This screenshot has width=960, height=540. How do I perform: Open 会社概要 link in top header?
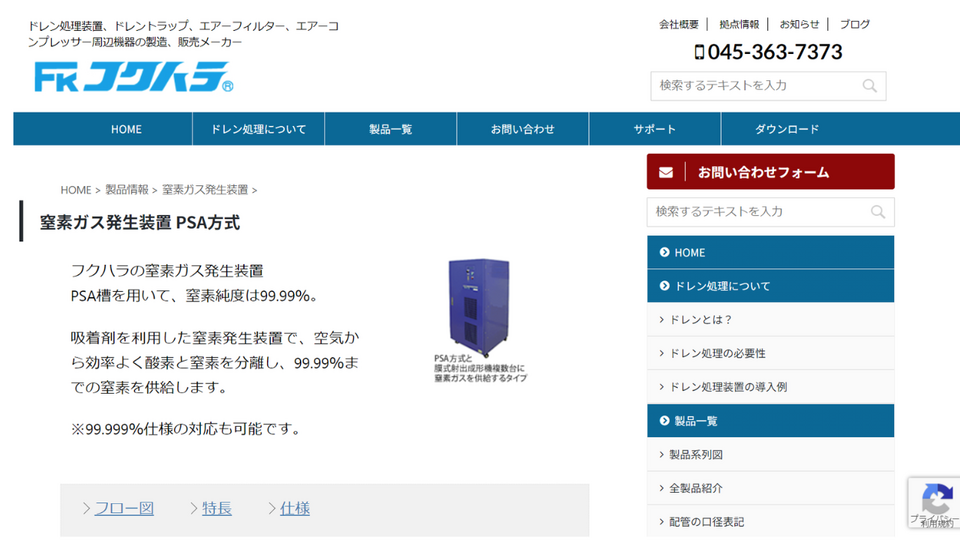pos(678,24)
